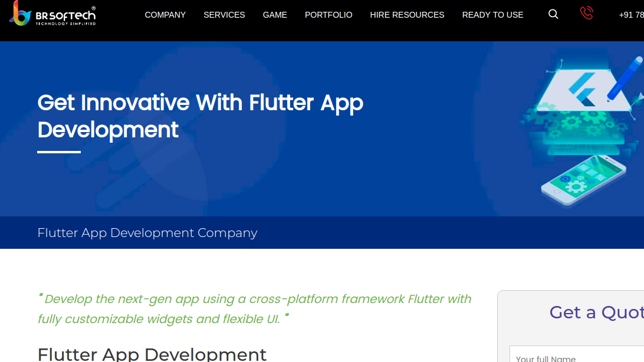
Task: Click the +91 phone number link
Action: pyautogui.click(x=631, y=15)
